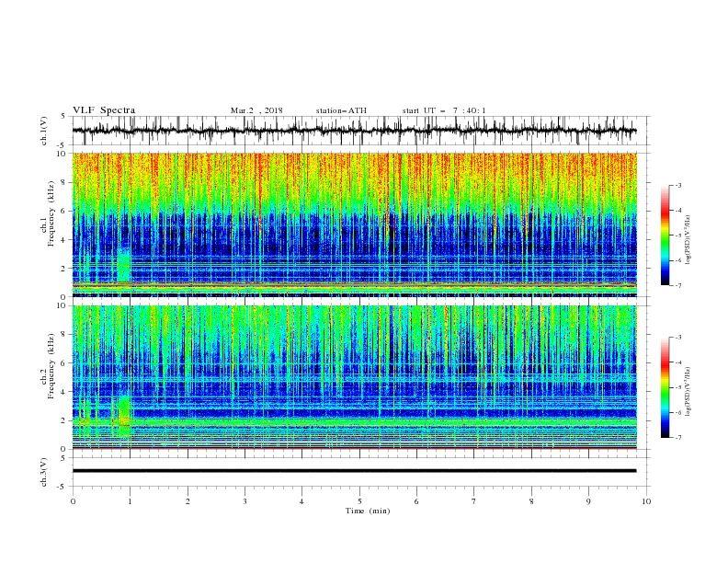Click the "ch.3(V)" axis label
Image resolution: width=728 pixels, height=563 pixels.
tap(43, 472)
